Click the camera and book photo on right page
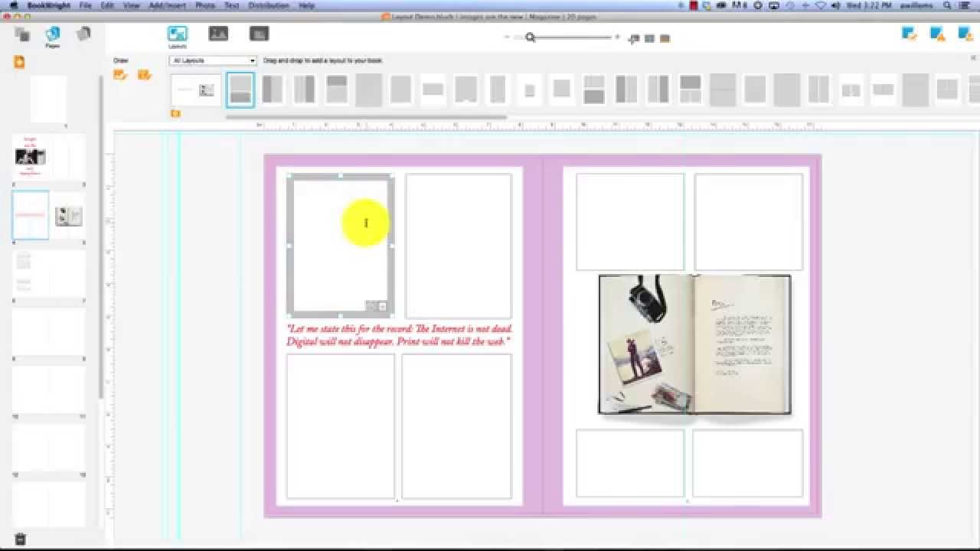The height and width of the screenshot is (551, 980). 694,344
